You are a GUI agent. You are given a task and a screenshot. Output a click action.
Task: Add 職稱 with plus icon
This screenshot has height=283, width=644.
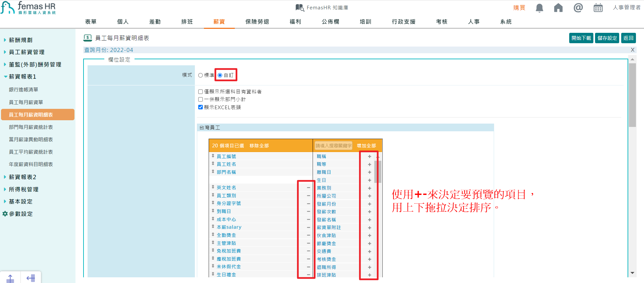(x=369, y=156)
